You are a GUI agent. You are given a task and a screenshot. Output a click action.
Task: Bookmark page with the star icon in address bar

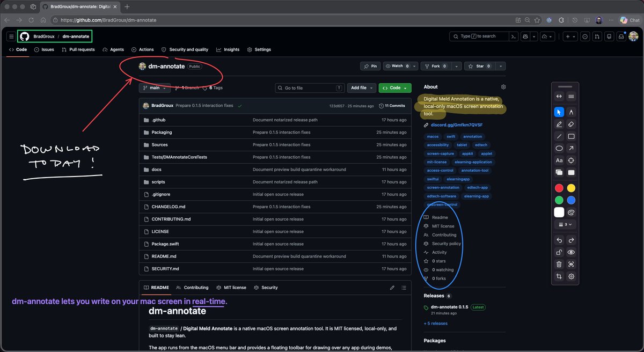click(x=537, y=20)
